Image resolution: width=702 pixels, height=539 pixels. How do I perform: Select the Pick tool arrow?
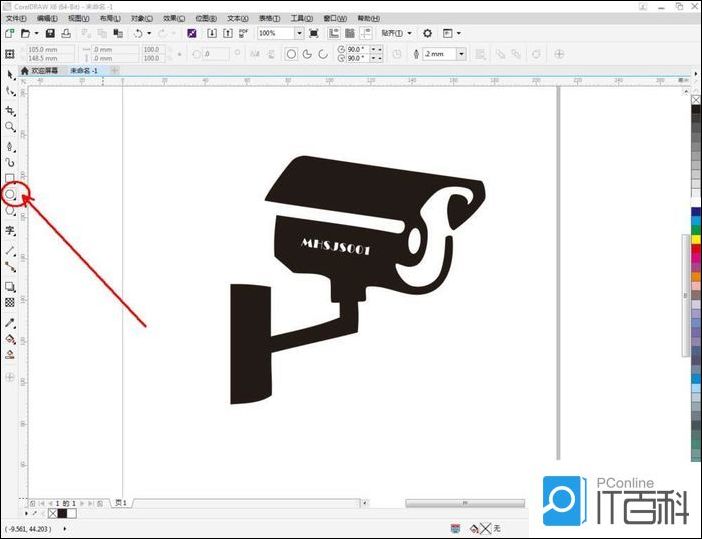pos(10,75)
